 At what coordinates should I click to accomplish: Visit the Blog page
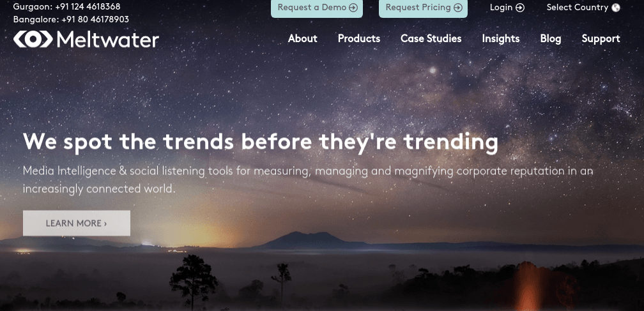tap(551, 38)
